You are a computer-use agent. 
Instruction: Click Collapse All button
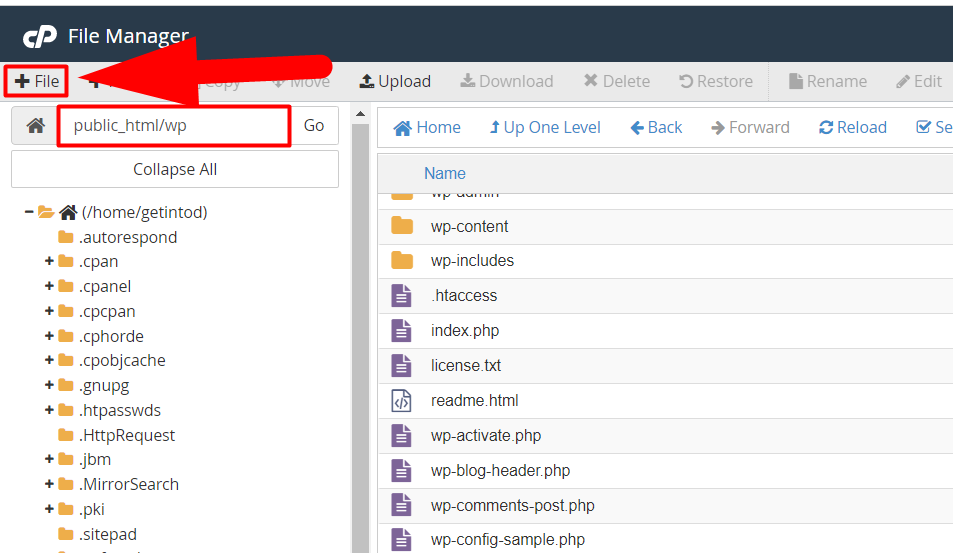click(x=175, y=169)
